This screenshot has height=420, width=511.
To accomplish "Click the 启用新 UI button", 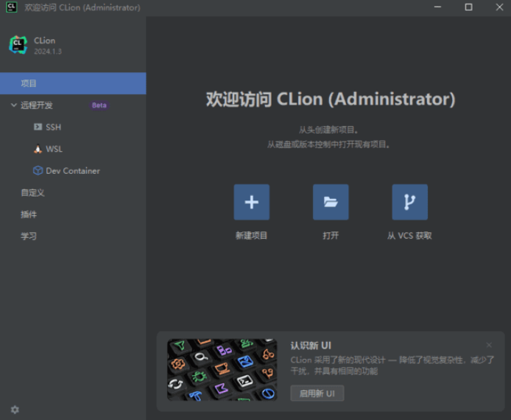I will [317, 393].
